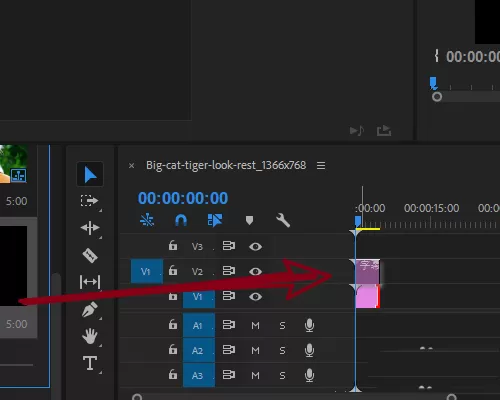
Task: Click the 00:00:15:00 mark on time ruler
Action: pos(431,208)
